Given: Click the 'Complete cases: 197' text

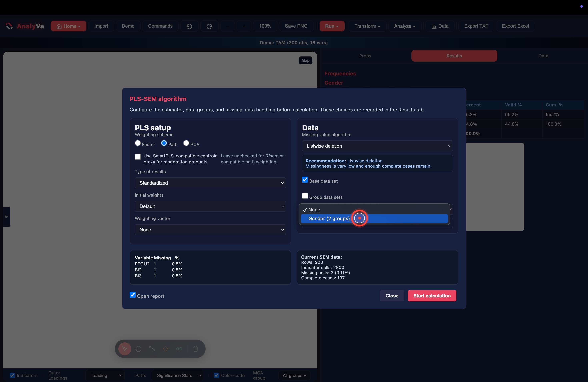Looking at the screenshot, I should [x=323, y=278].
